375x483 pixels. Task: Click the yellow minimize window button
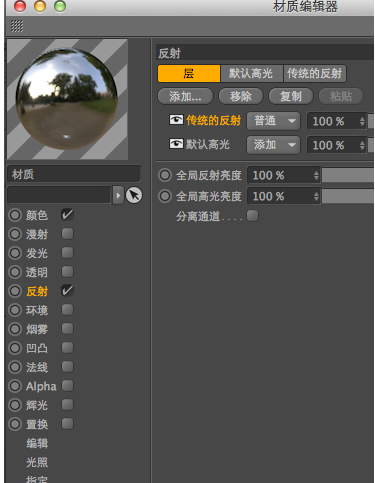pos(40,6)
